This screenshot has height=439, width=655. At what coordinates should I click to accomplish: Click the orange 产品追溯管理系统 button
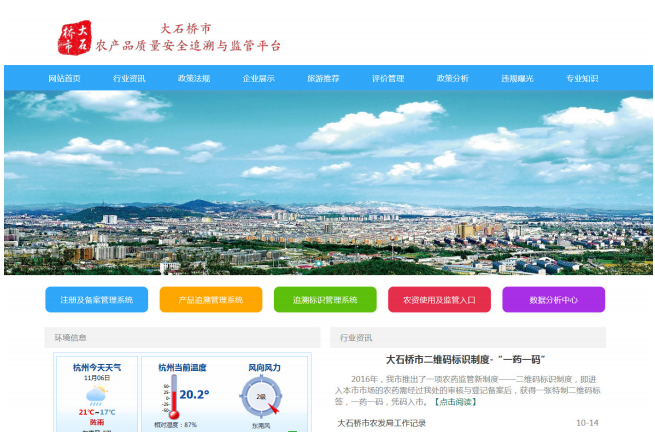pos(211,300)
